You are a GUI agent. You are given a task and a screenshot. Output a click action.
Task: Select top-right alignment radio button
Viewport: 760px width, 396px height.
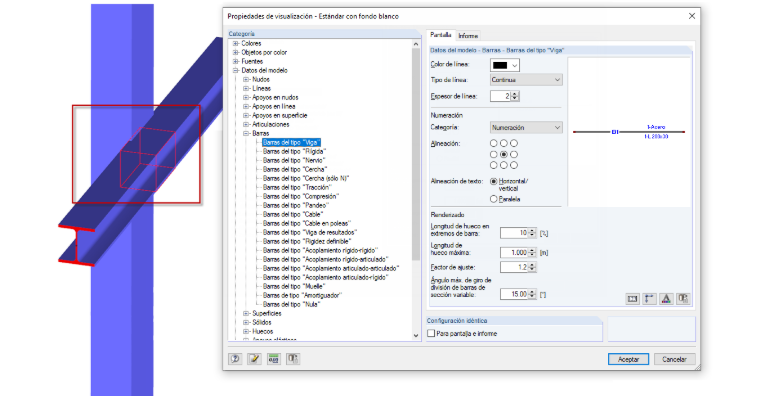tap(514, 143)
